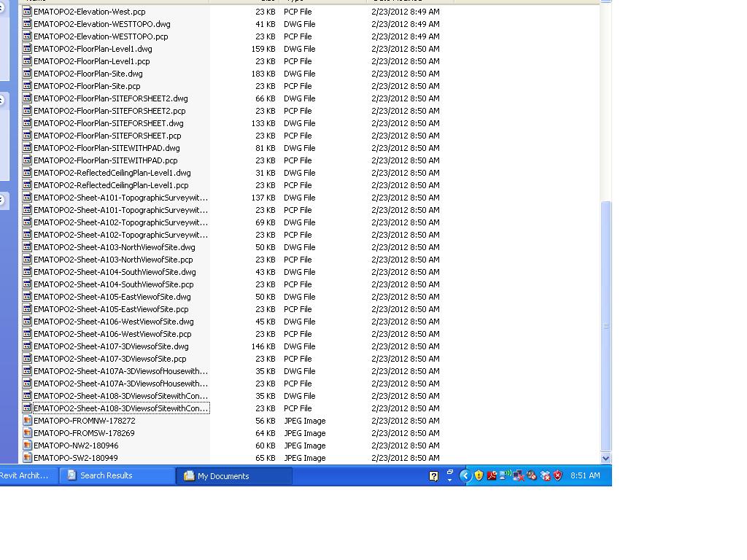Click the icon next to EMATOPO2-FloorPlan-SITEFORSHEET2.dwg

tap(27, 98)
